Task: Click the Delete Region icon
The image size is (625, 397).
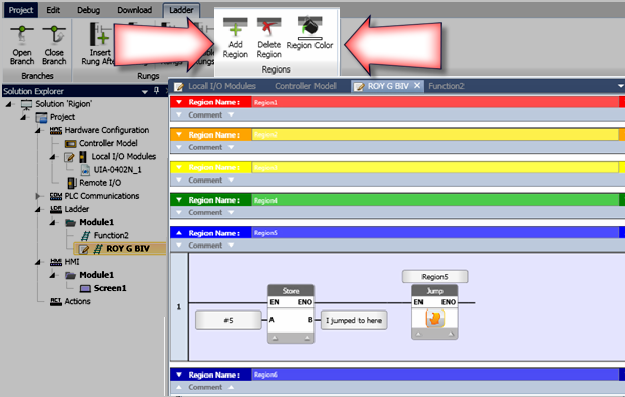Action: coord(269,27)
